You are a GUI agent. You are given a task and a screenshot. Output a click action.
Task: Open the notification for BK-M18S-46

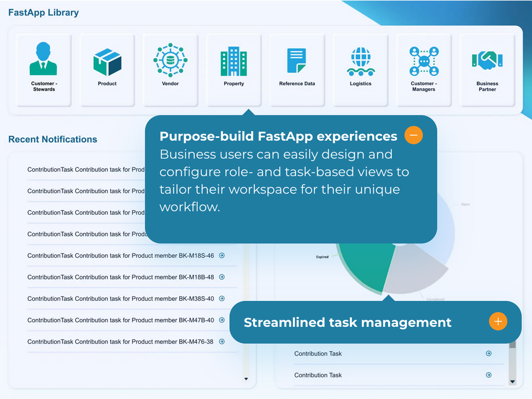tap(222, 256)
